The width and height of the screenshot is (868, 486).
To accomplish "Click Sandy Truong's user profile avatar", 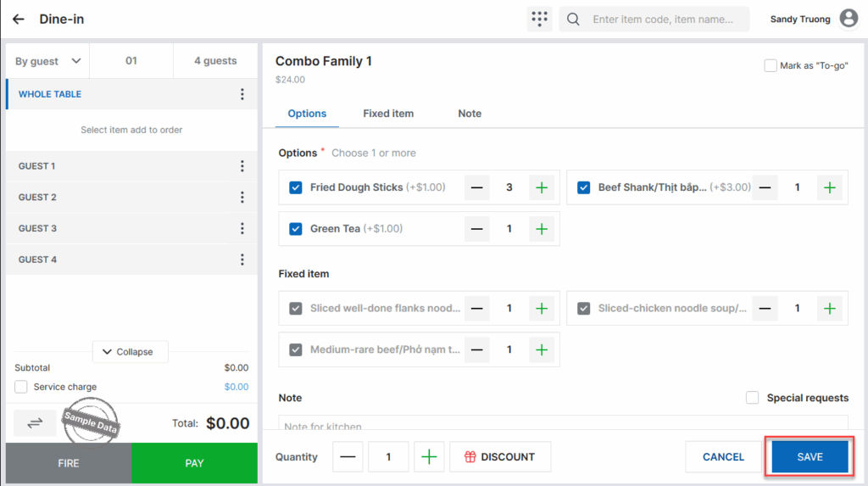I will 848,20.
